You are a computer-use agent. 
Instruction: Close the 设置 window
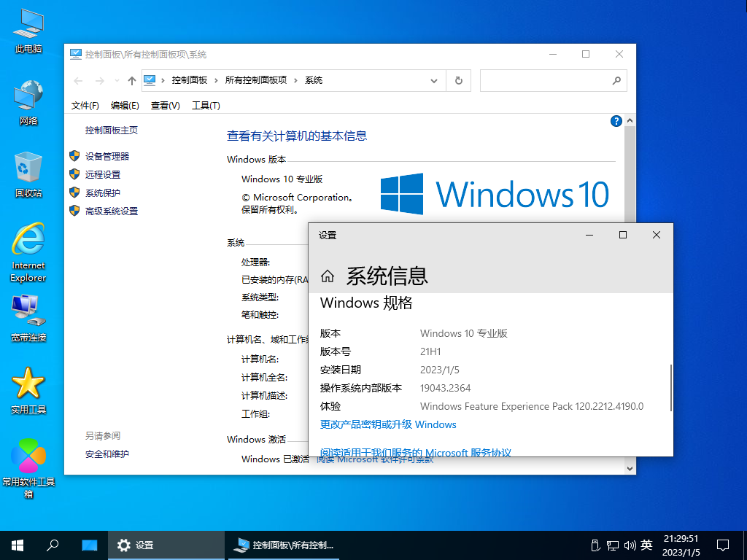pyautogui.click(x=657, y=235)
